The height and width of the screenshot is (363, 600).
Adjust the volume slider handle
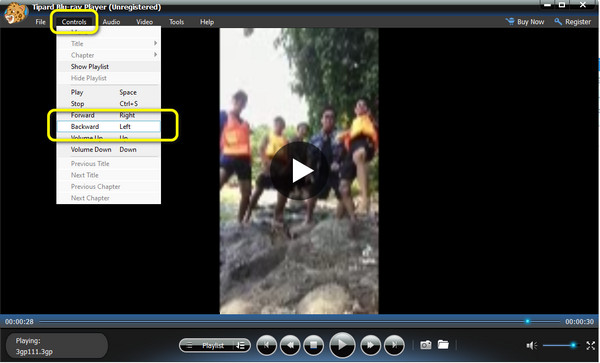(573, 345)
